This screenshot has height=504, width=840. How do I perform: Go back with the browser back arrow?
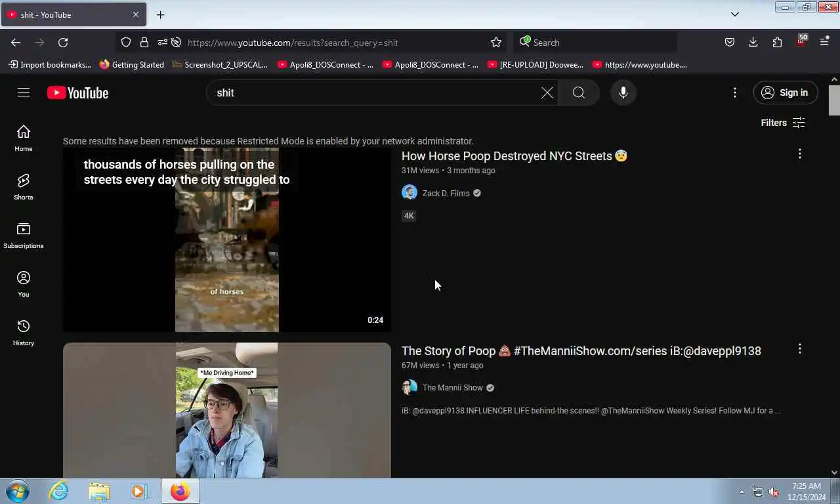(16, 42)
